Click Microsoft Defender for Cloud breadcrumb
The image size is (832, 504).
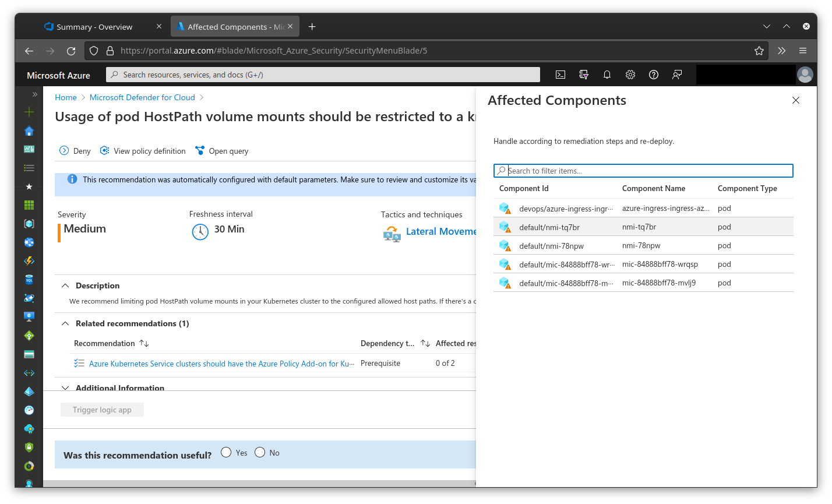click(142, 97)
